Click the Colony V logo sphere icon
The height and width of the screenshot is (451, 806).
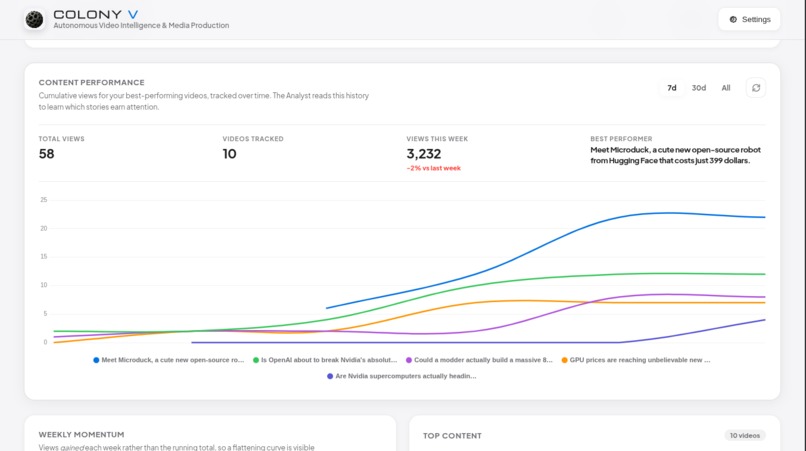[34, 20]
